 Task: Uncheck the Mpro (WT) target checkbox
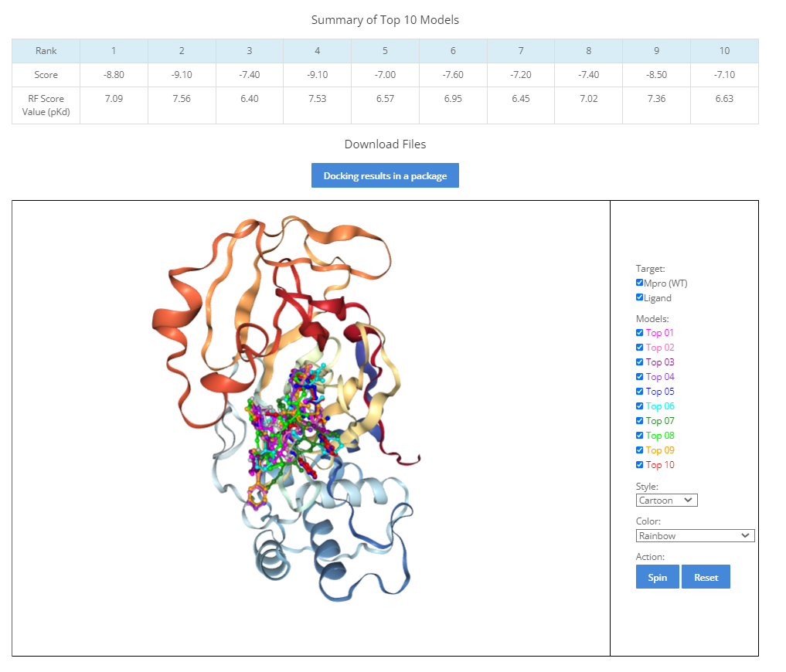point(639,283)
